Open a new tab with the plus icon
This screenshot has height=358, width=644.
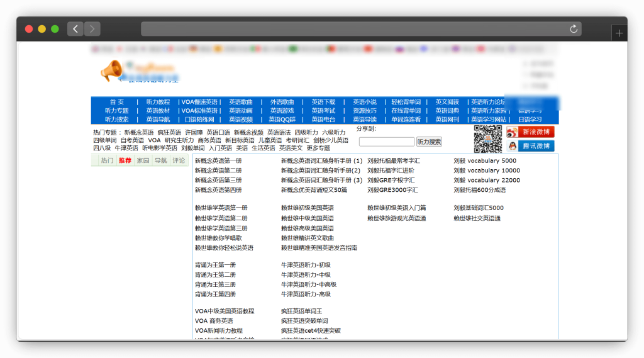[x=619, y=33]
